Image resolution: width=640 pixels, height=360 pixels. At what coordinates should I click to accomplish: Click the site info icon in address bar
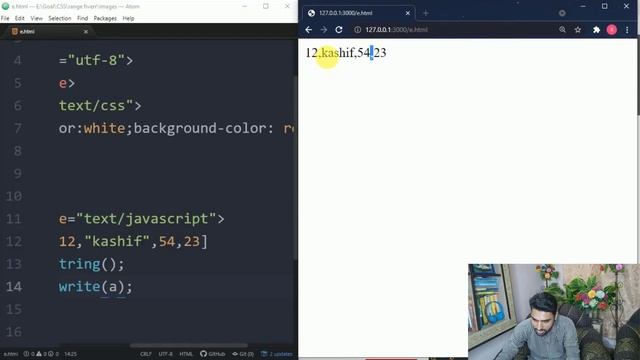click(x=358, y=30)
